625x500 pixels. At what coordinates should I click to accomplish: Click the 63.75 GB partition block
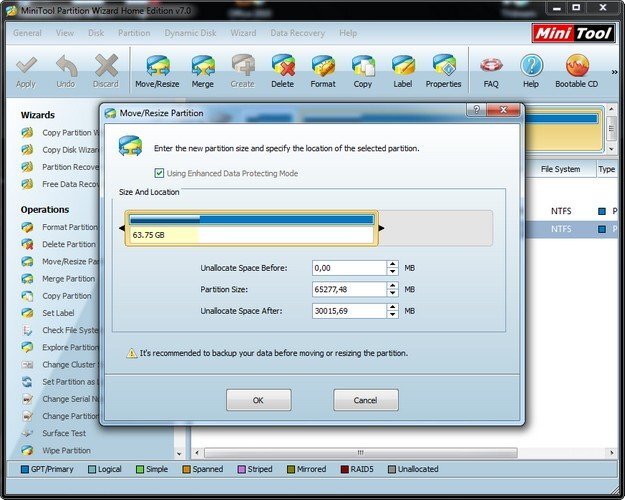252,228
